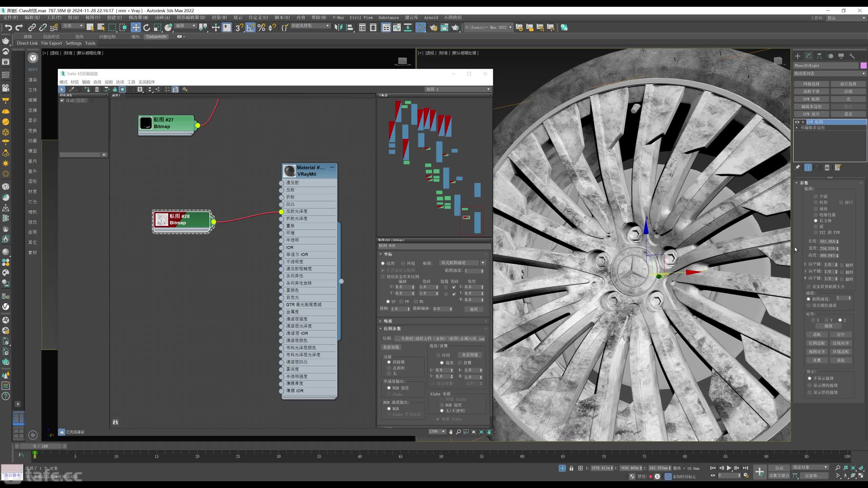This screenshot has height=488, width=868.
Task: Open the Hierarchy tab icon
Action: point(819,56)
